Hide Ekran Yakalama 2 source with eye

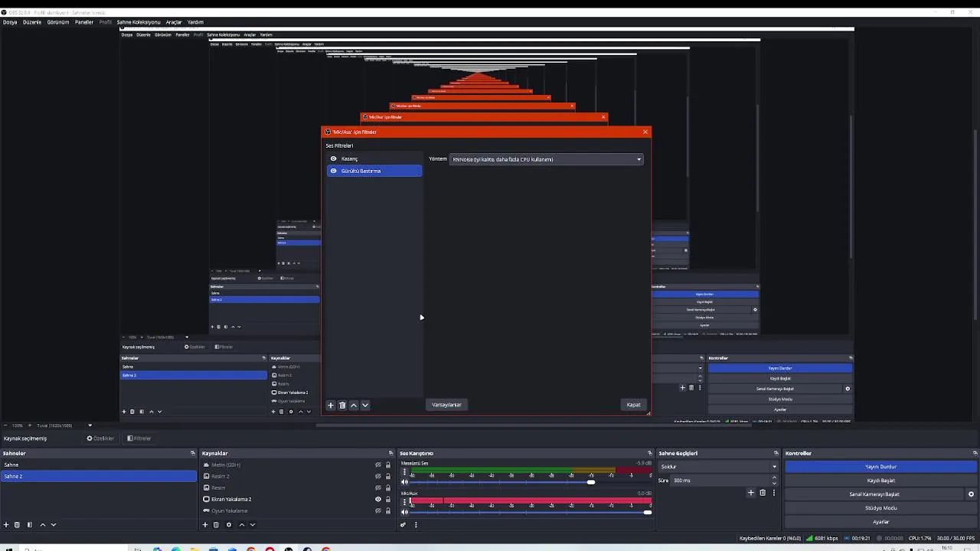[377, 499]
